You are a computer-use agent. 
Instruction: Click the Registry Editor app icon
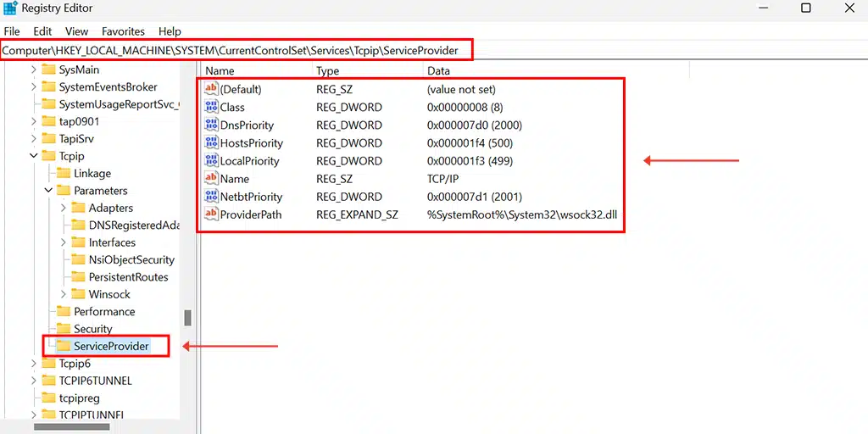tap(10, 8)
